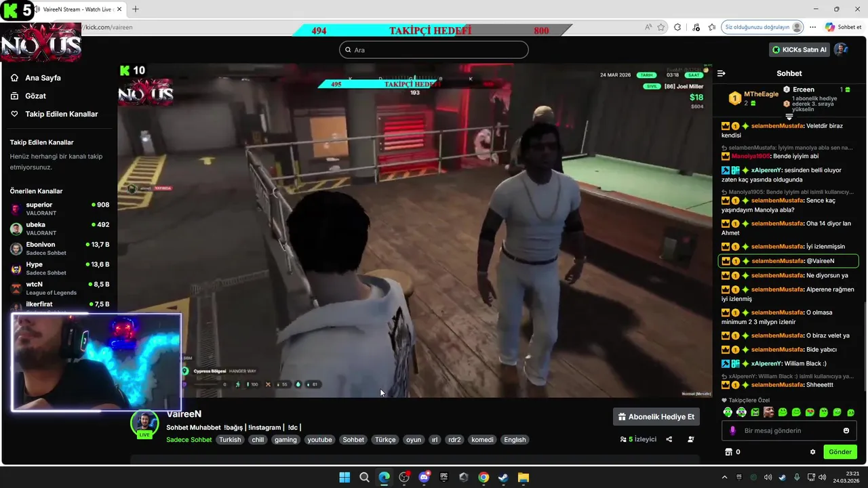Select the gaming tag
The image size is (868, 488).
click(x=285, y=440)
